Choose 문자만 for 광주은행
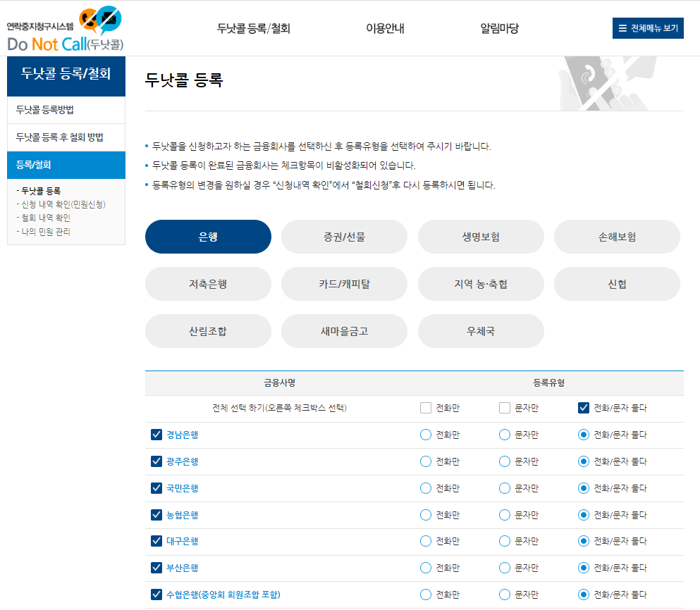The width and height of the screenshot is (700, 610). [x=505, y=461]
